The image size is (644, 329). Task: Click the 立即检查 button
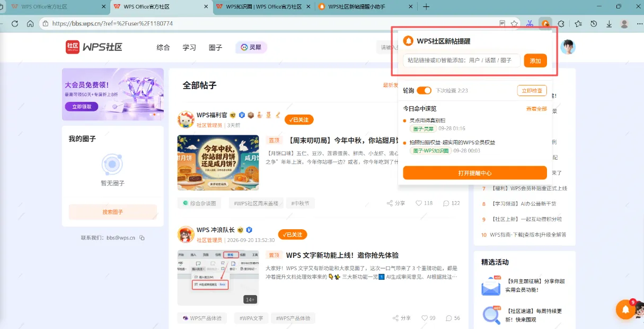pos(532,90)
